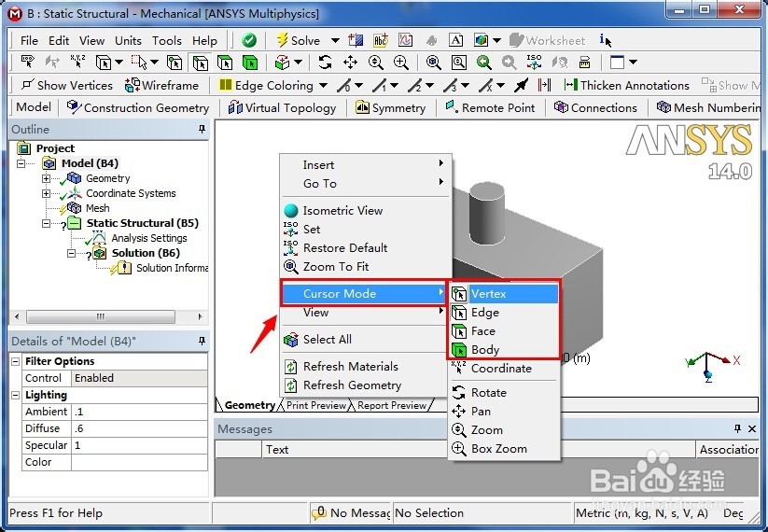The image size is (768, 532).
Task: Open the Edge Coloring dropdown arrow
Action: coord(323,86)
